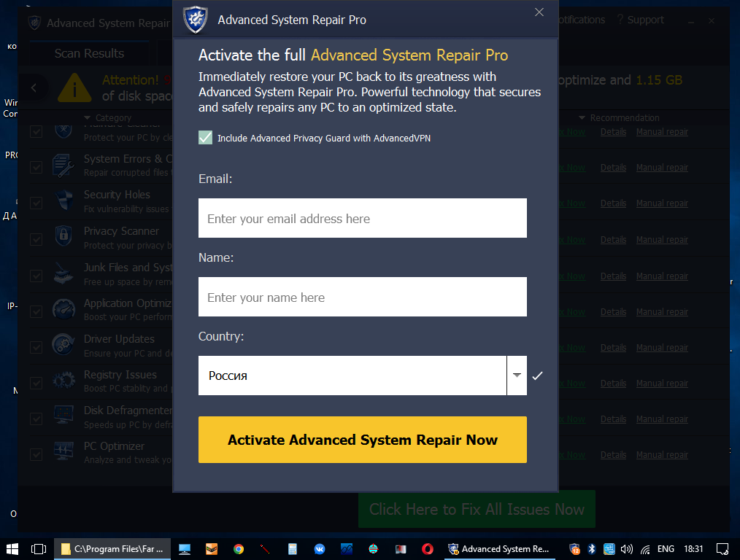Switch input language via ENG indicator
This screenshot has width=740, height=560.
coord(666,548)
